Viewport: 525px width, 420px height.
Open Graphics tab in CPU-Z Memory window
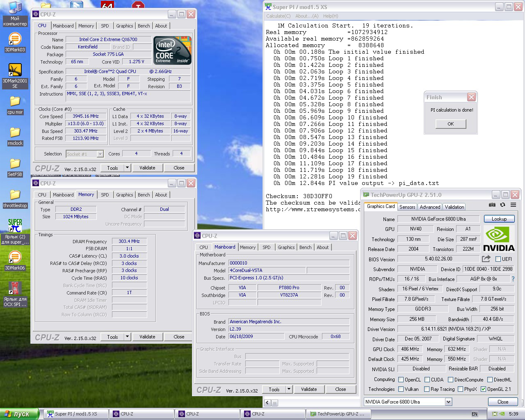click(x=124, y=194)
